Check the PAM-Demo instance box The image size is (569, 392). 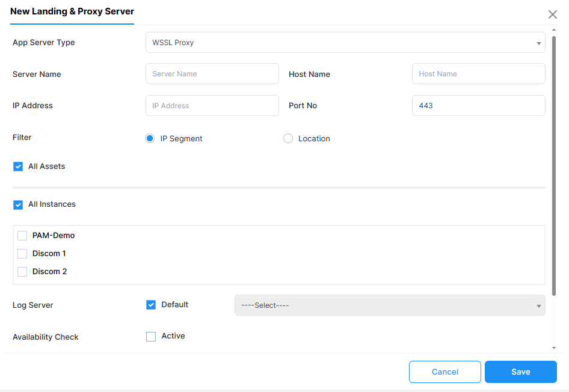pyautogui.click(x=22, y=236)
